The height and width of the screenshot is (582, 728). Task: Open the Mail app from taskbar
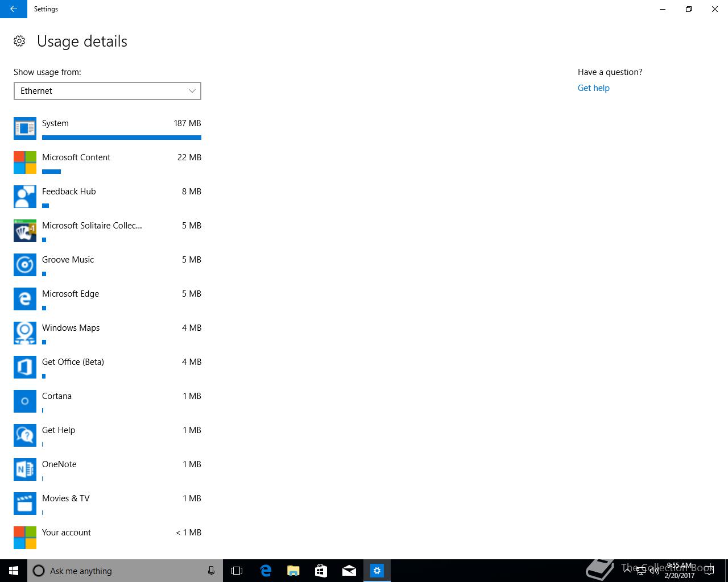[x=349, y=571]
